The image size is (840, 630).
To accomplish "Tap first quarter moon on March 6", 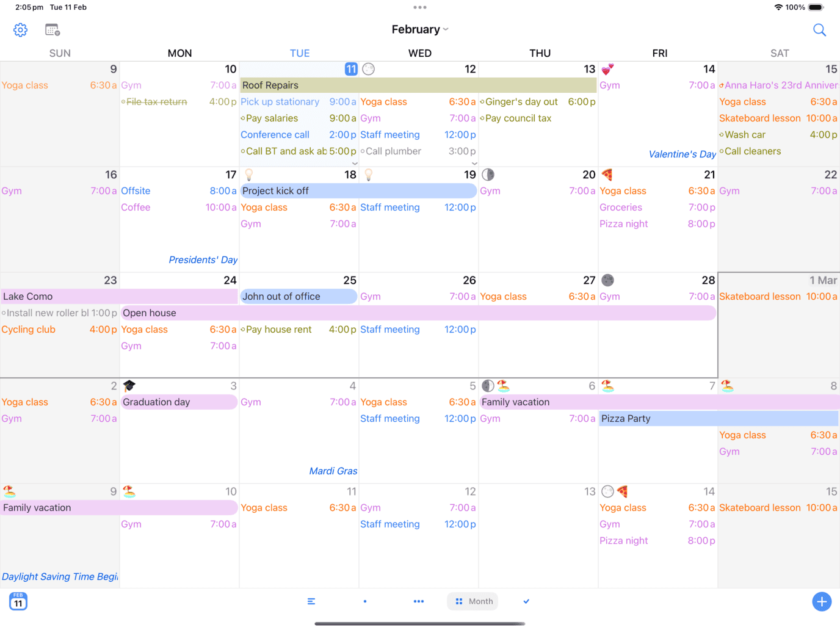I will pos(488,386).
